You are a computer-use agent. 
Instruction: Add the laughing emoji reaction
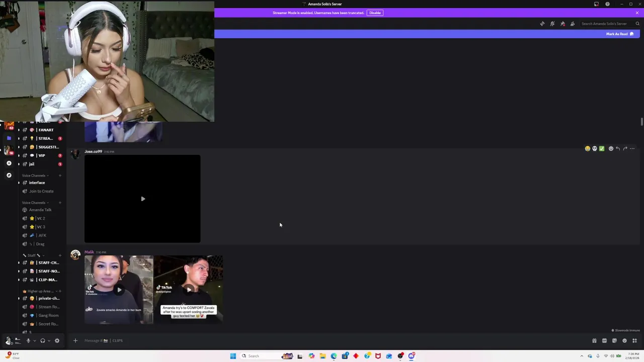[587, 148]
